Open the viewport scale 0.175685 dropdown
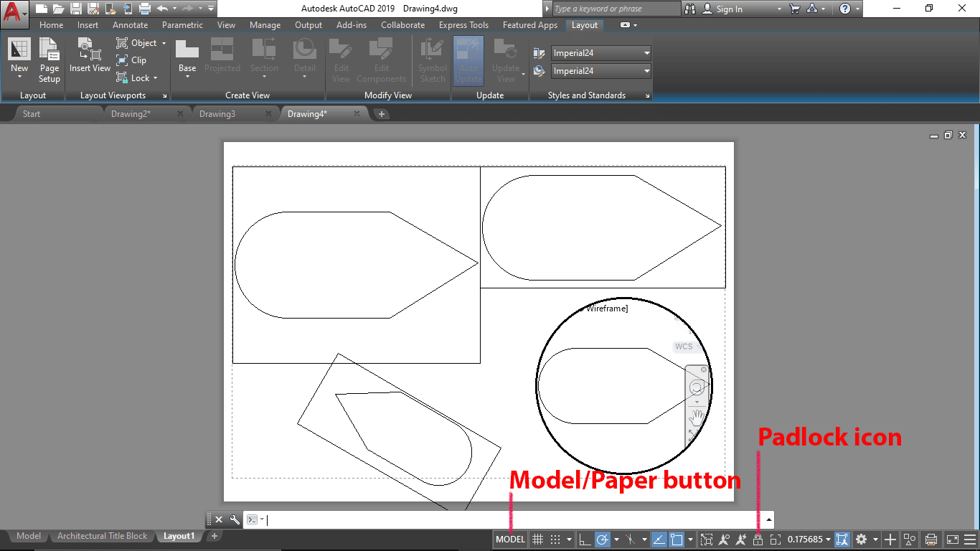Screen dimensions: 980x551 tap(806, 539)
